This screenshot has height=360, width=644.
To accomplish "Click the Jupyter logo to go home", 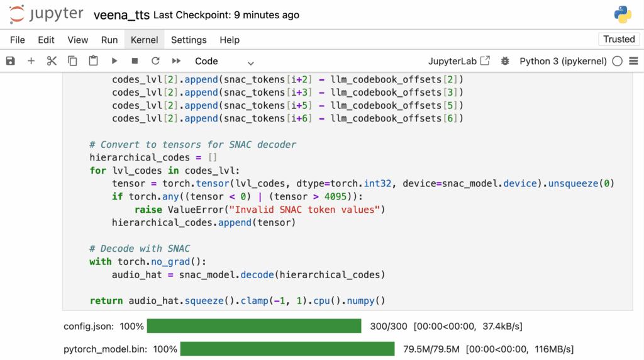I will pos(45,14).
